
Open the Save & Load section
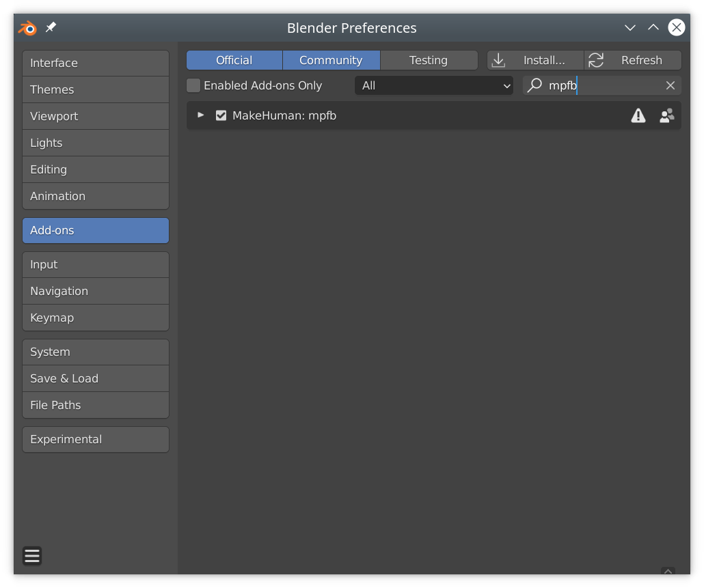click(96, 378)
